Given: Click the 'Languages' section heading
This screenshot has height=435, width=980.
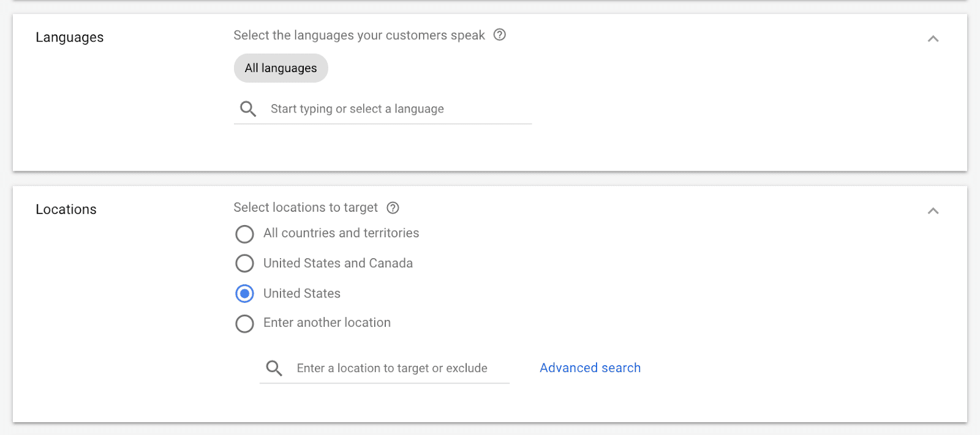Looking at the screenshot, I should pyautogui.click(x=70, y=37).
